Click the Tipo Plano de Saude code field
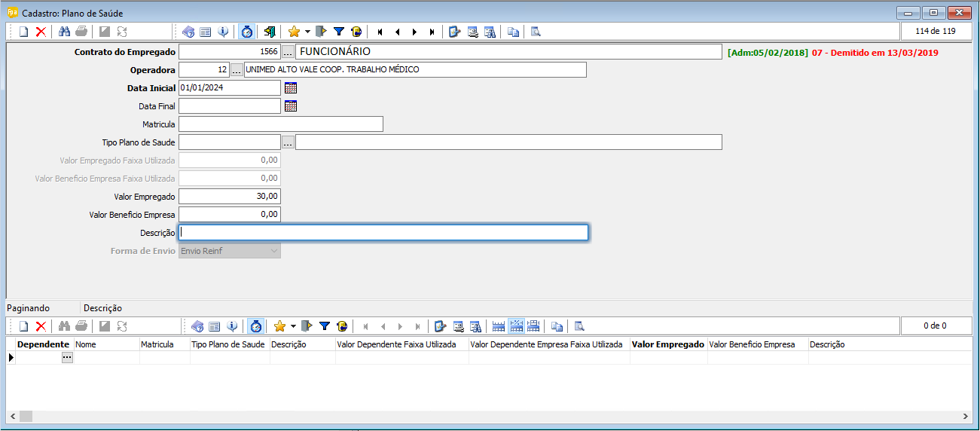980x431 pixels. (x=230, y=142)
